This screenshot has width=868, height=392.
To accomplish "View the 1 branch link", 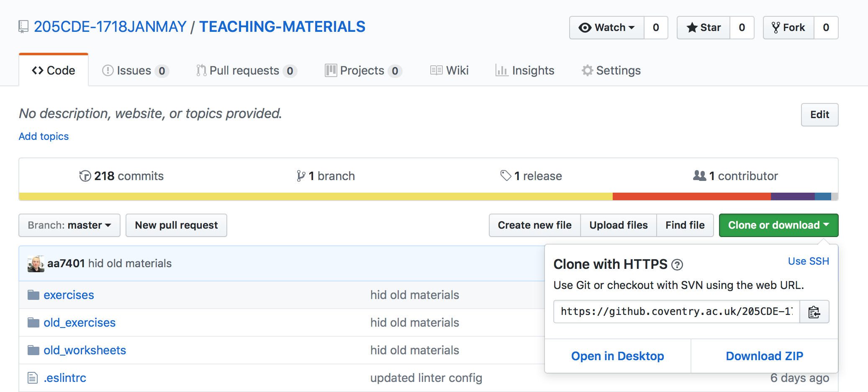I will pos(326,176).
